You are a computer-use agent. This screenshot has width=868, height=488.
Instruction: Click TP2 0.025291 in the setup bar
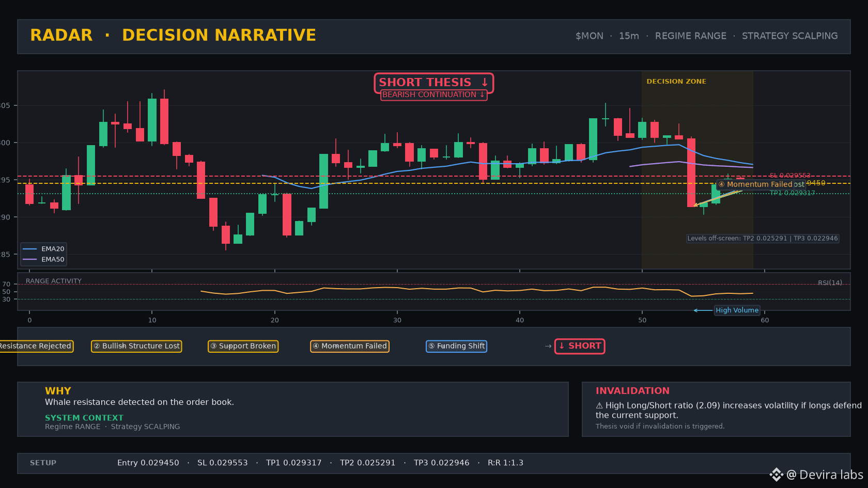pos(368,463)
